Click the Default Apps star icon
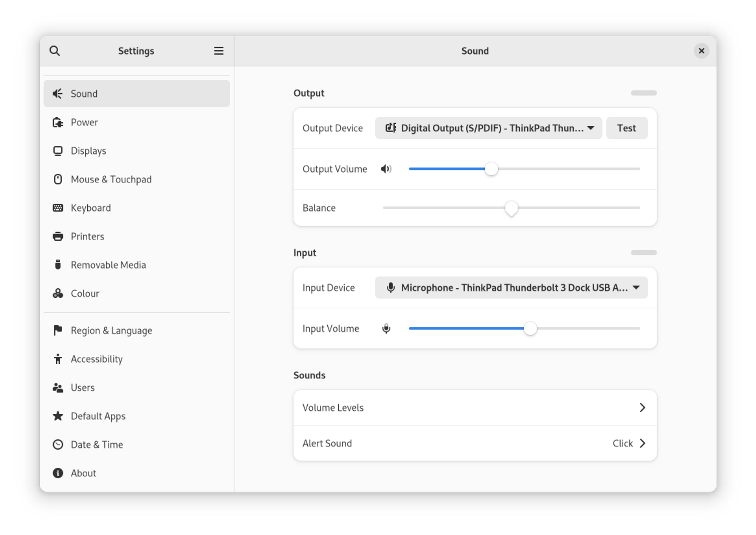The width and height of the screenshot is (756, 535). point(57,416)
